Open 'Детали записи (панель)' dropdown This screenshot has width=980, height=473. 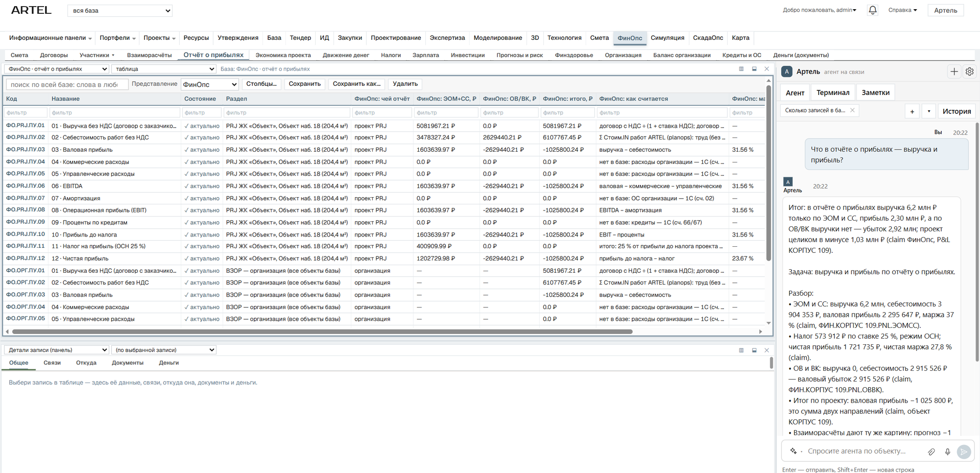pyautogui.click(x=57, y=350)
